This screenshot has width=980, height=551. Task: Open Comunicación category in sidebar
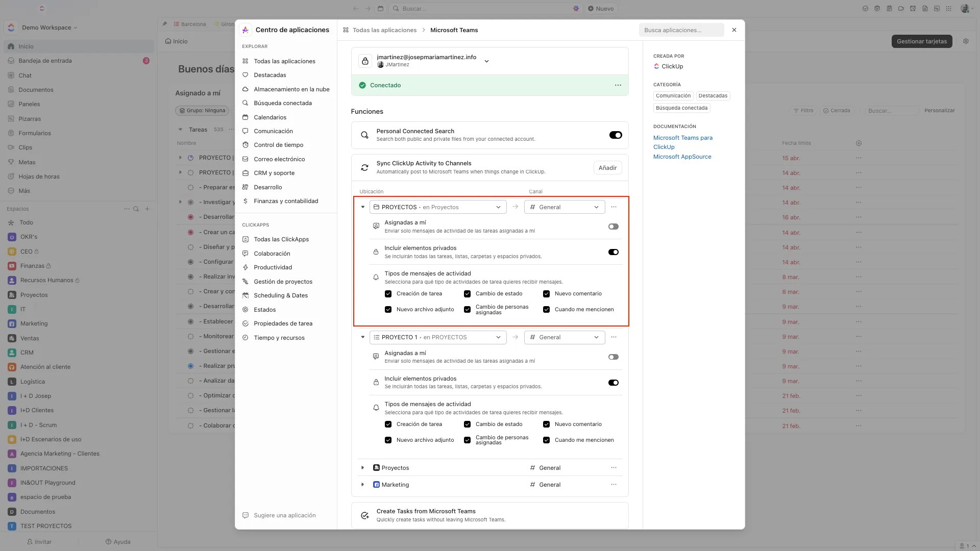(273, 131)
